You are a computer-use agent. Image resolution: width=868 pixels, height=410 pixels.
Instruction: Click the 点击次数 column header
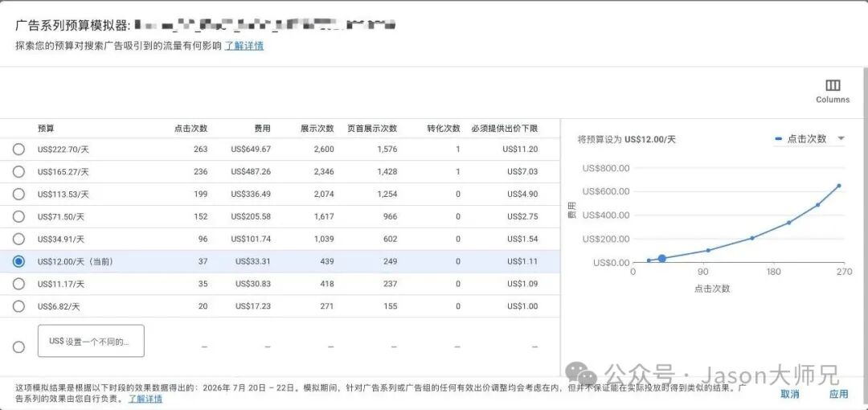pyautogui.click(x=190, y=129)
